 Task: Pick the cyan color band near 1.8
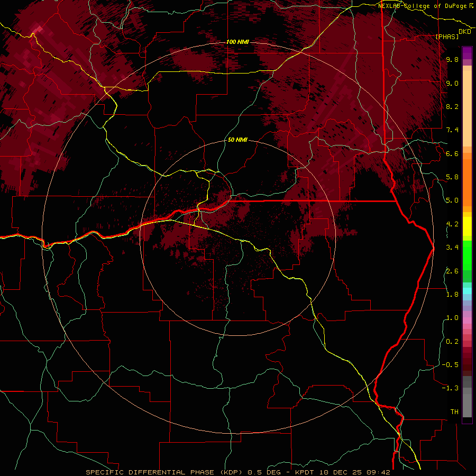pyautogui.click(x=467, y=291)
